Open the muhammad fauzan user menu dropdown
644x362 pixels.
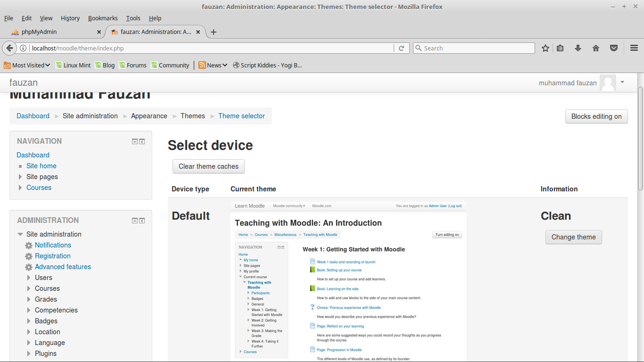pos(622,82)
